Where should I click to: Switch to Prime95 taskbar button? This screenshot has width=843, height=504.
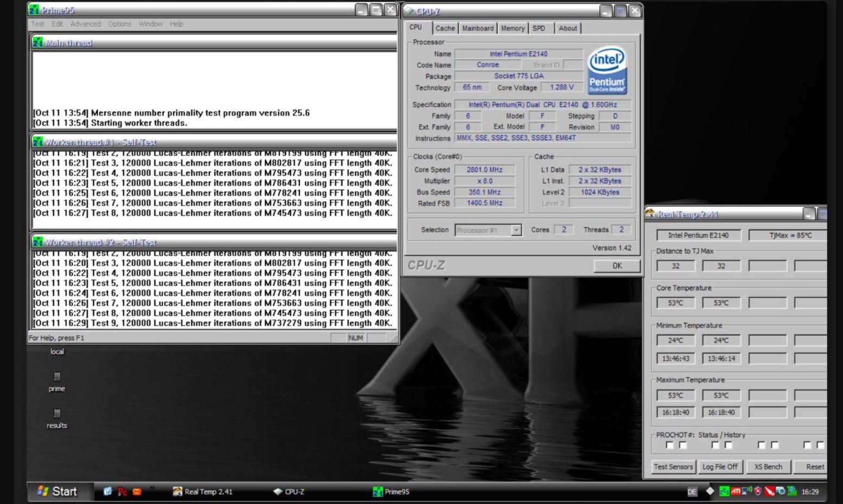point(391,492)
